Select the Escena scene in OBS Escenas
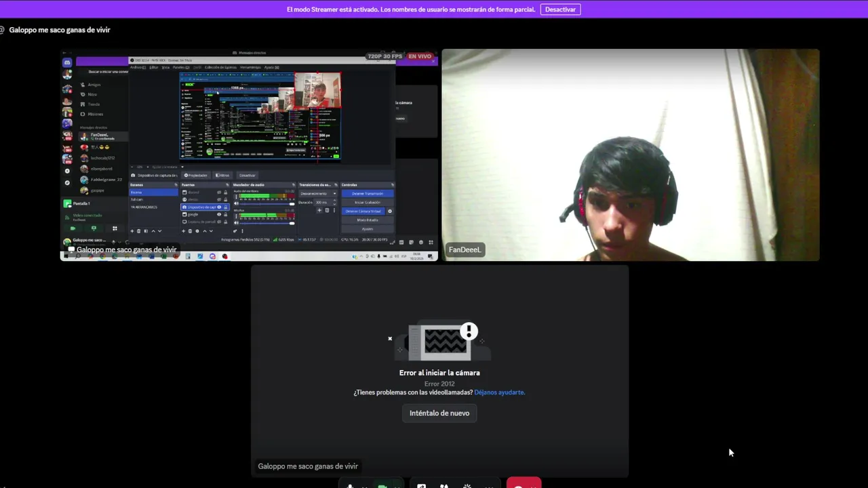868x488 pixels. pyautogui.click(x=153, y=192)
